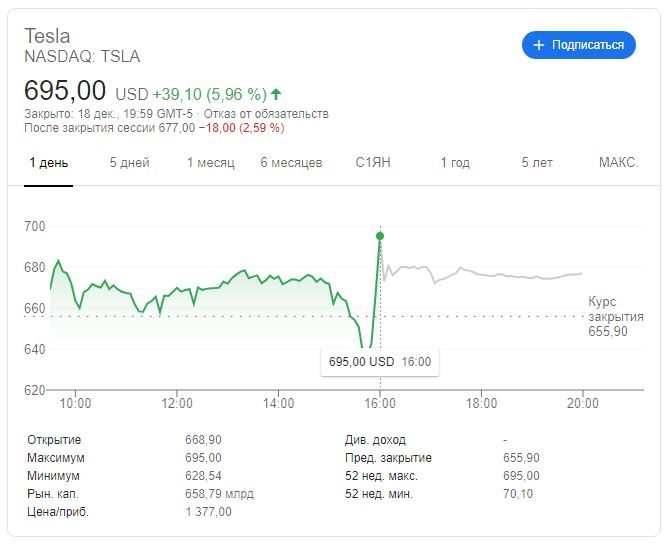Click the Подписаться follow button

[579, 45]
